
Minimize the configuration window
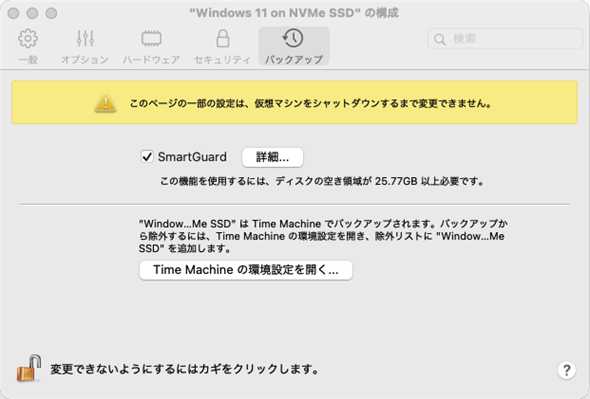32,13
